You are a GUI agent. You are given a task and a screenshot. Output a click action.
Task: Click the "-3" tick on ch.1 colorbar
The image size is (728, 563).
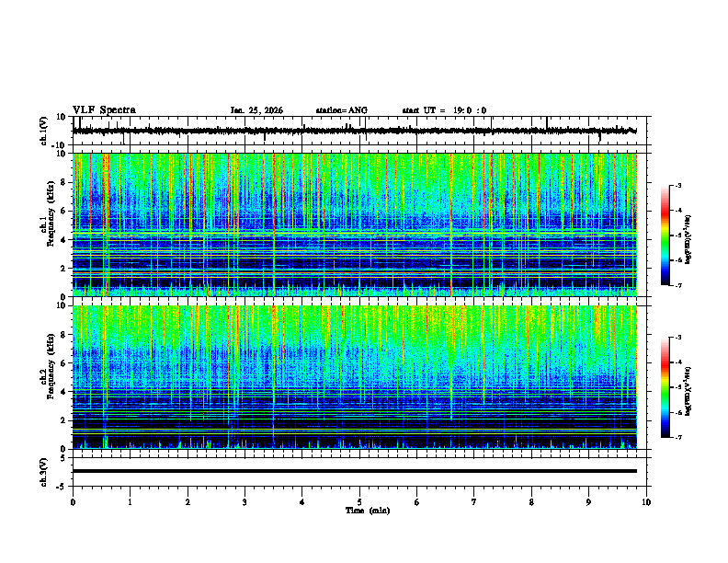(678, 186)
